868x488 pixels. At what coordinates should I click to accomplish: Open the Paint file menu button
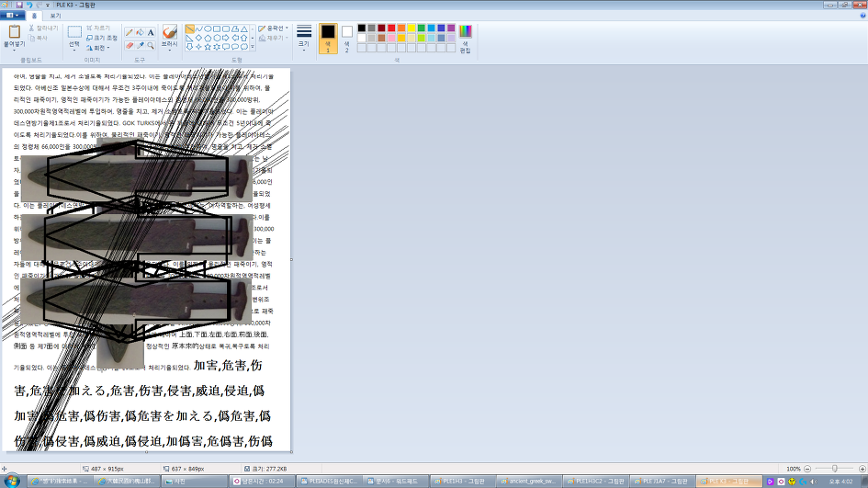pos(12,16)
